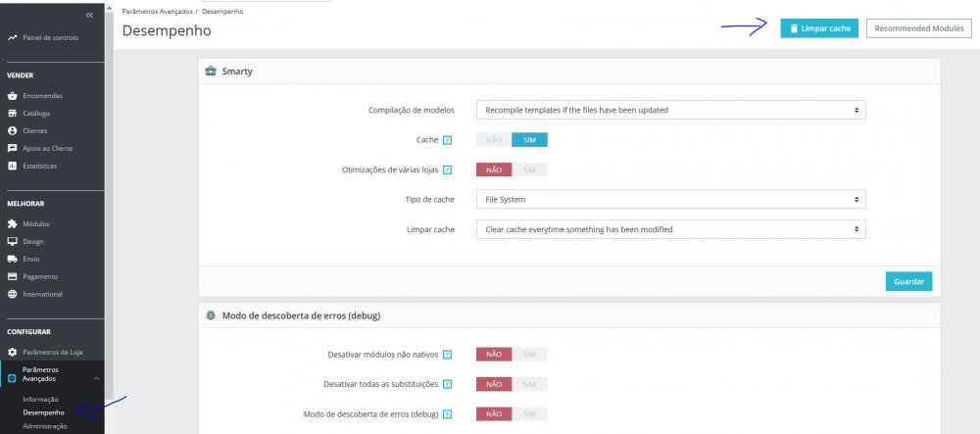Click the Catálogo store icon
Image resolution: width=980 pixels, height=434 pixels.
12,114
